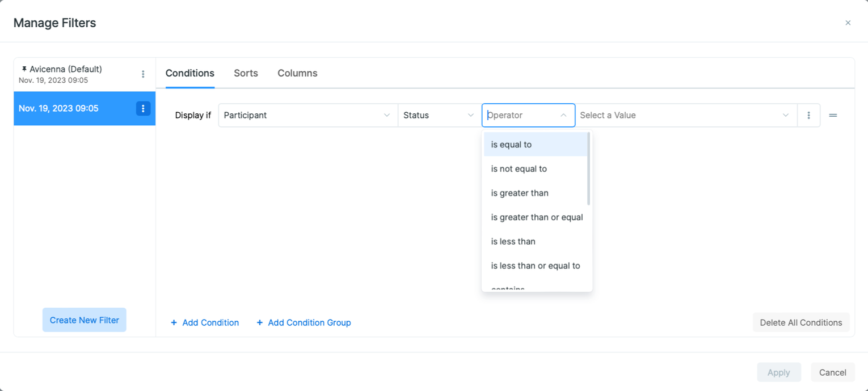Open the Select a Value dropdown
868x391 pixels.
click(684, 115)
